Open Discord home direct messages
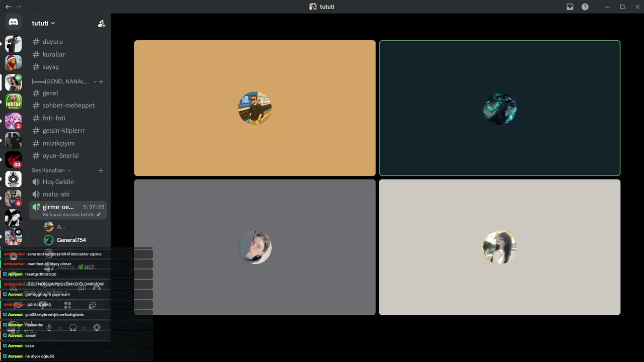Image resolution: width=644 pixels, height=362 pixels. (14, 22)
